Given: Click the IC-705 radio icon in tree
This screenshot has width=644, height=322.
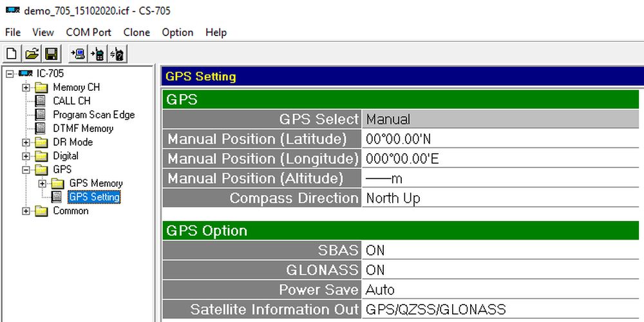Looking at the screenshot, I should pyautogui.click(x=26, y=73).
